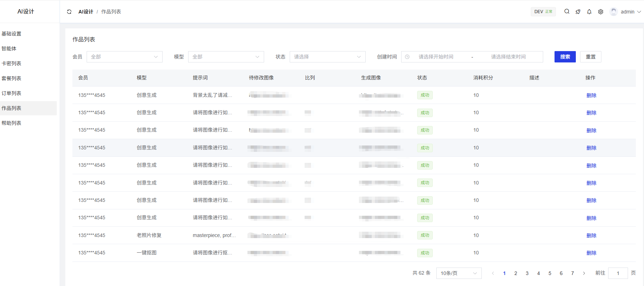This screenshot has height=286, width=644.
Task: Open notifications bell icon
Action: 589,12
